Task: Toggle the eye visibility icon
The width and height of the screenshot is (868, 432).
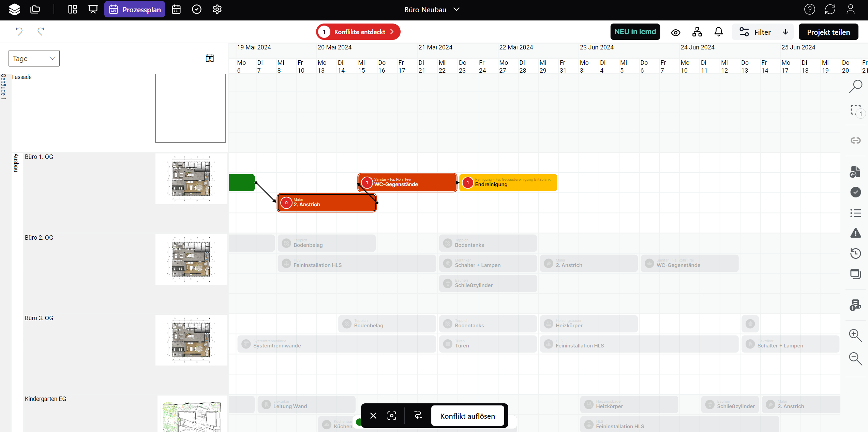Action: point(676,32)
